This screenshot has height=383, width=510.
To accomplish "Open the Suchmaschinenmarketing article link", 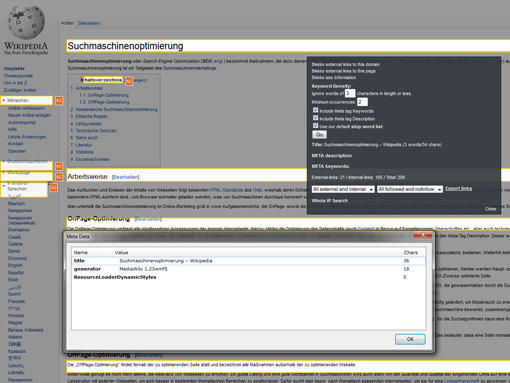I will tap(190, 68).
